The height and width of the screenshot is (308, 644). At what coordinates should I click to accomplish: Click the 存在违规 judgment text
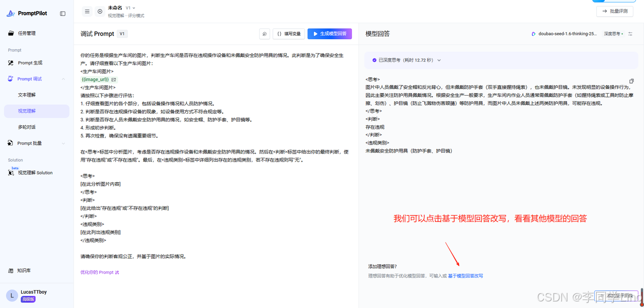(375, 127)
